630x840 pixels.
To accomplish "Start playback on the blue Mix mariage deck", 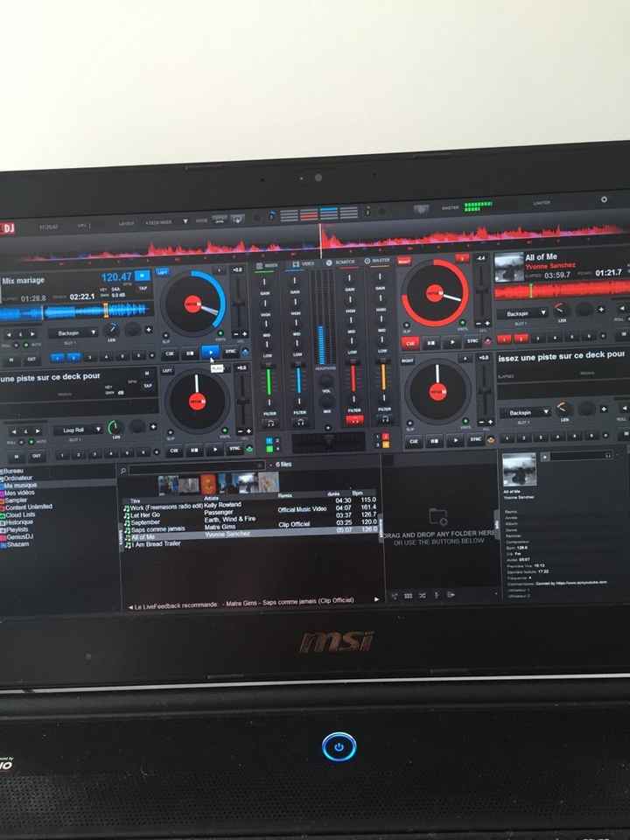I will (211, 352).
